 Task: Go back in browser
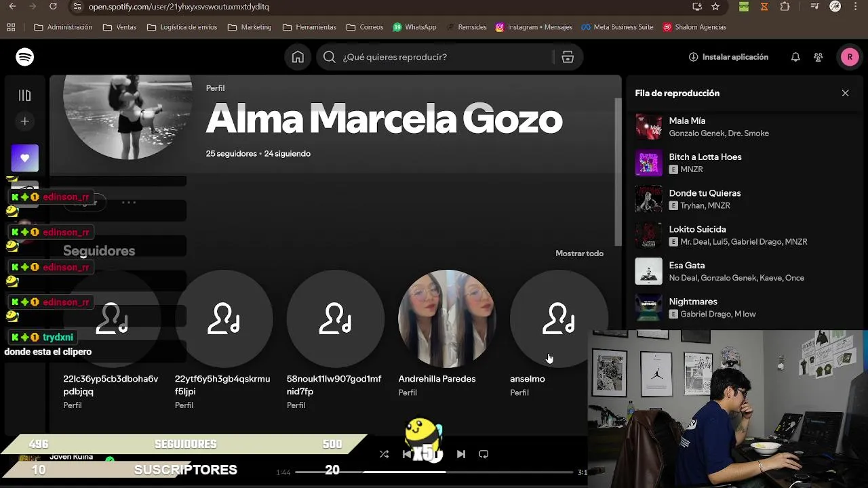point(12,7)
